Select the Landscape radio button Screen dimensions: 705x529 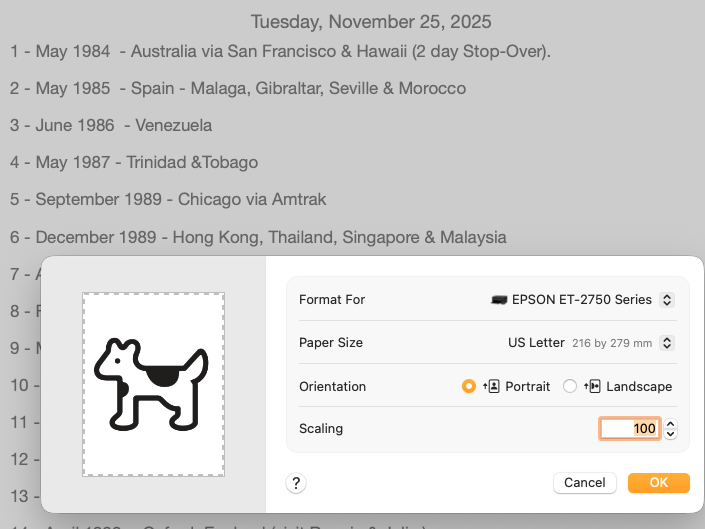(x=570, y=386)
